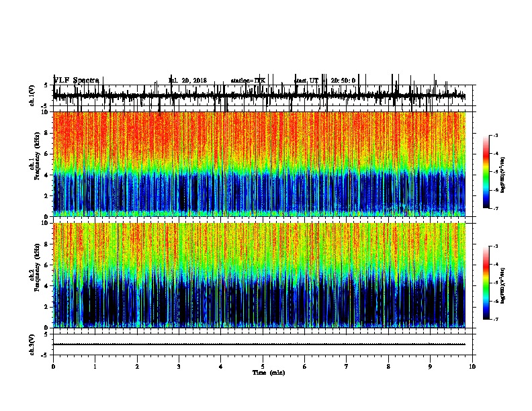Viewport: 532px width, 411px height.
Task: Click time axis tick label "5"
Action: (263, 366)
